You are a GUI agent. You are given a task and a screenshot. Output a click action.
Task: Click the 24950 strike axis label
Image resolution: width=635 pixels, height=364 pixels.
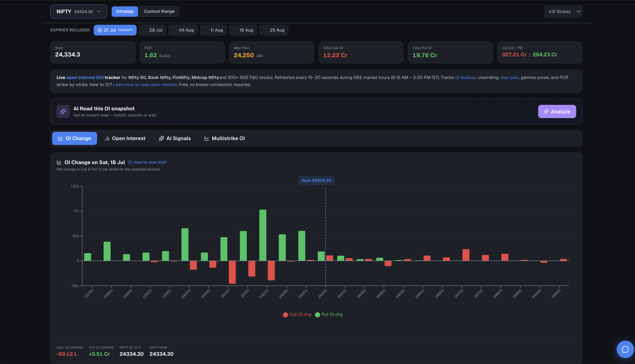tap(556, 294)
